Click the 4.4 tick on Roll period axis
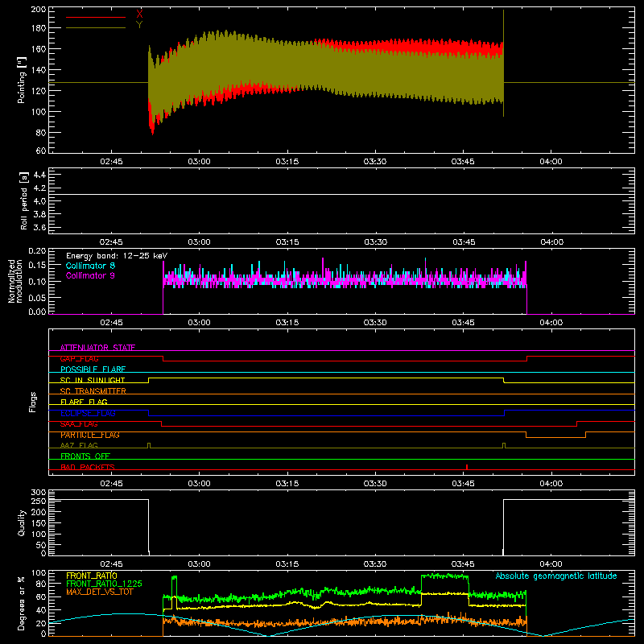Image resolution: width=644 pixels, height=644 pixels. [x=39, y=175]
